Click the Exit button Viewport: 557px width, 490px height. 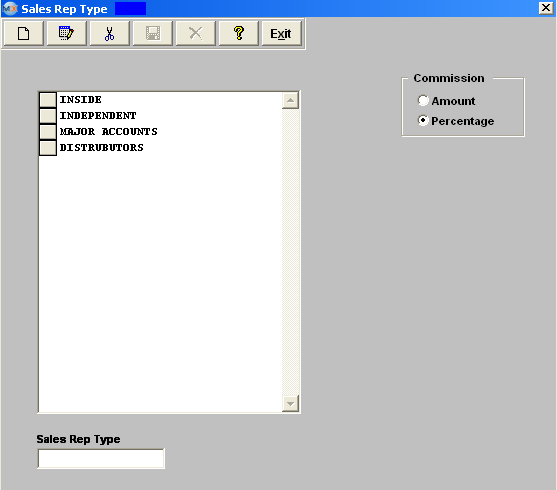pos(281,33)
